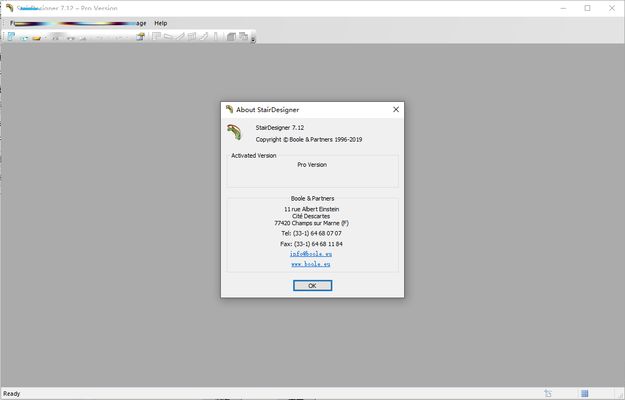This screenshot has height=400, width=625.
Task: Click the "Pro Version" text in dialog
Action: coord(312,165)
